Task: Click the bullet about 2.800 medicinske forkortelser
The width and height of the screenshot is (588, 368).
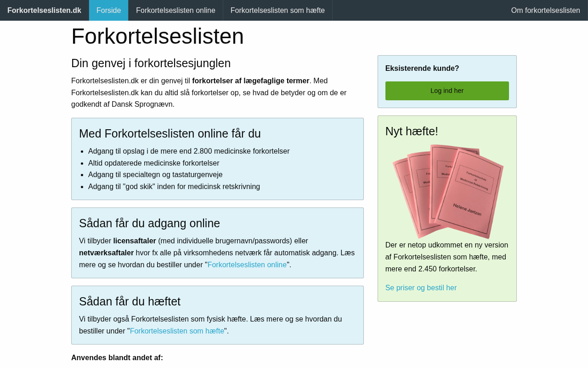Action: [x=189, y=150]
